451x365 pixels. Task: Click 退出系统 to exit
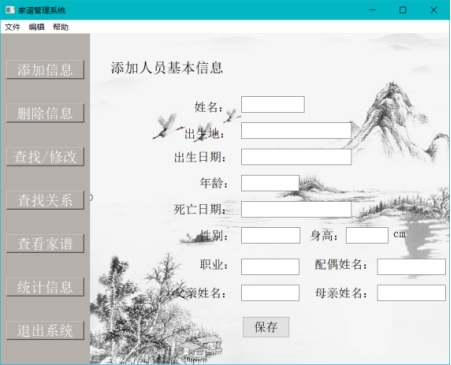[45, 331]
